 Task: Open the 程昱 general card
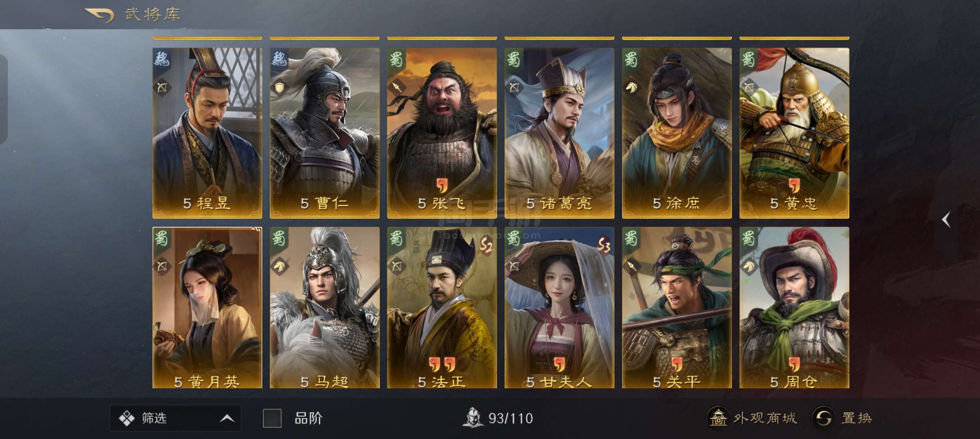click(207, 133)
